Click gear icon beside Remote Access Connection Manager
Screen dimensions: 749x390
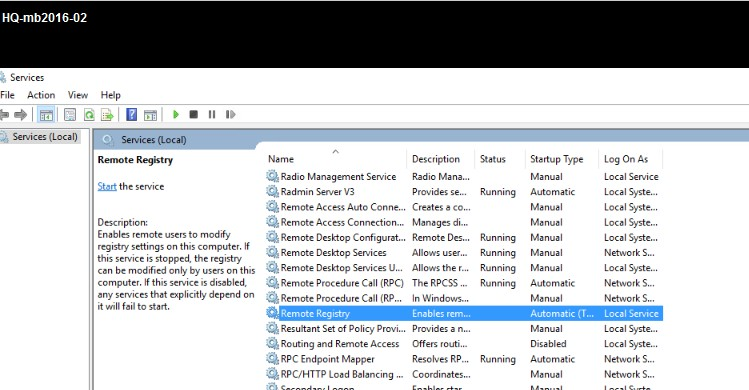point(272,222)
